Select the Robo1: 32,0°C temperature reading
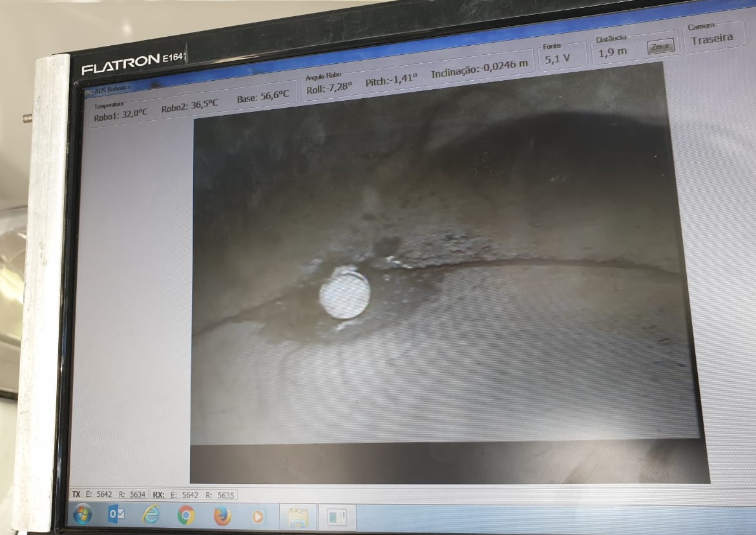Image resolution: width=756 pixels, height=535 pixels. (x=121, y=115)
